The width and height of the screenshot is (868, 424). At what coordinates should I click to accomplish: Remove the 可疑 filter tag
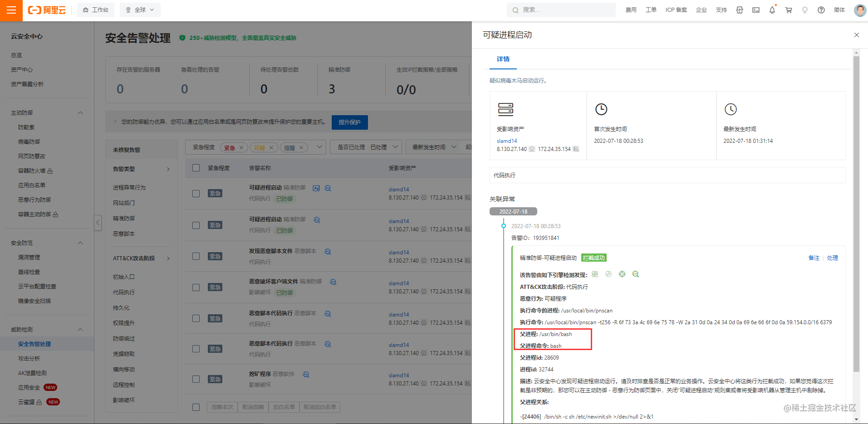click(271, 148)
